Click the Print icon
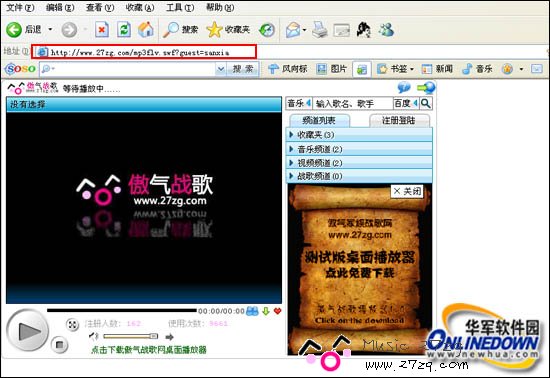The width and height of the screenshot is (550, 378). tap(320, 29)
